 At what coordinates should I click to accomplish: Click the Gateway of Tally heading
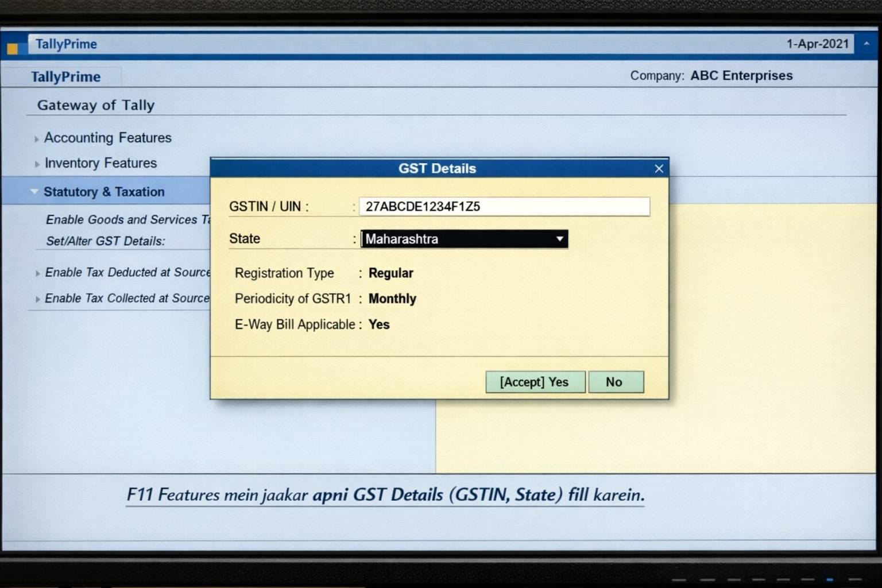coord(95,105)
